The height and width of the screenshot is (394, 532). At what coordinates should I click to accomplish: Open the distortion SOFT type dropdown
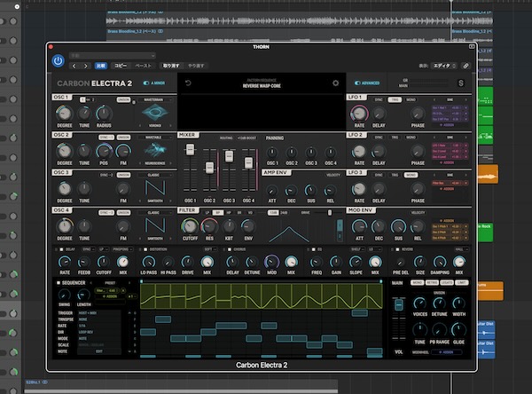(x=209, y=249)
